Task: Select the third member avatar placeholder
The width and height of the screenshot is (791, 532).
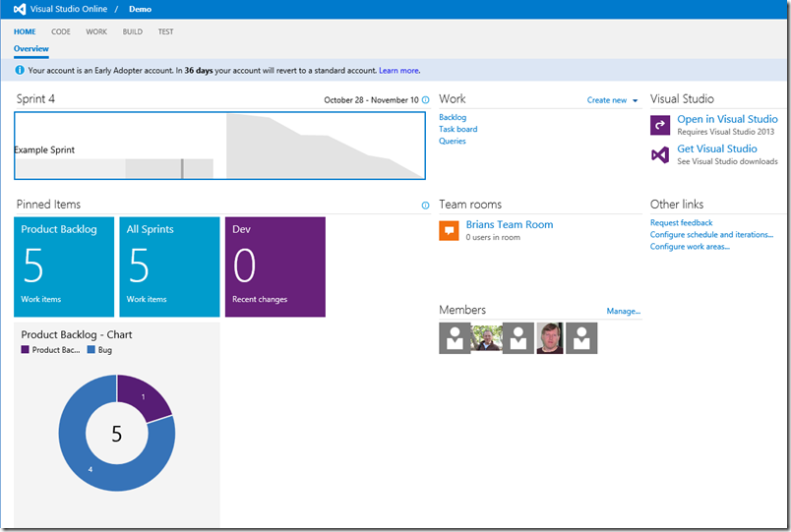Action: (x=518, y=338)
